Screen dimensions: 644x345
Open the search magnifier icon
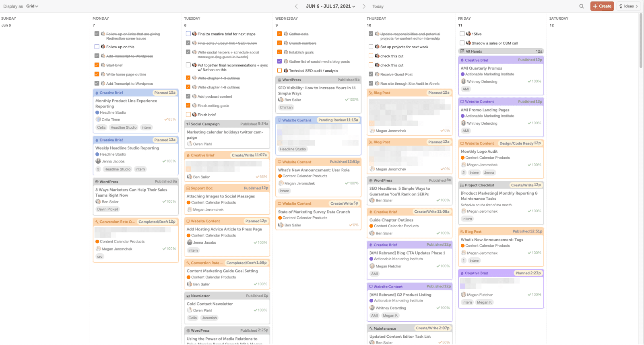point(582,6)
